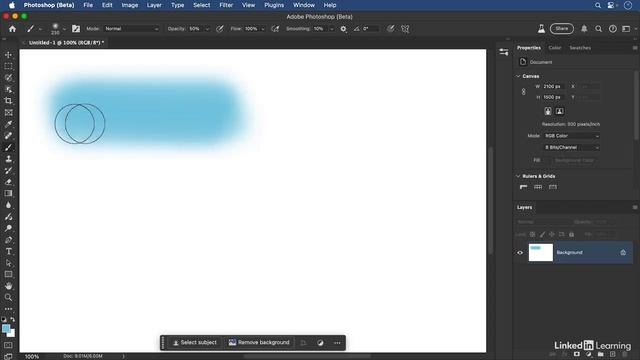Toggle pressure for size
Viewport: 640px width, 360px height.
coord(391,29)
